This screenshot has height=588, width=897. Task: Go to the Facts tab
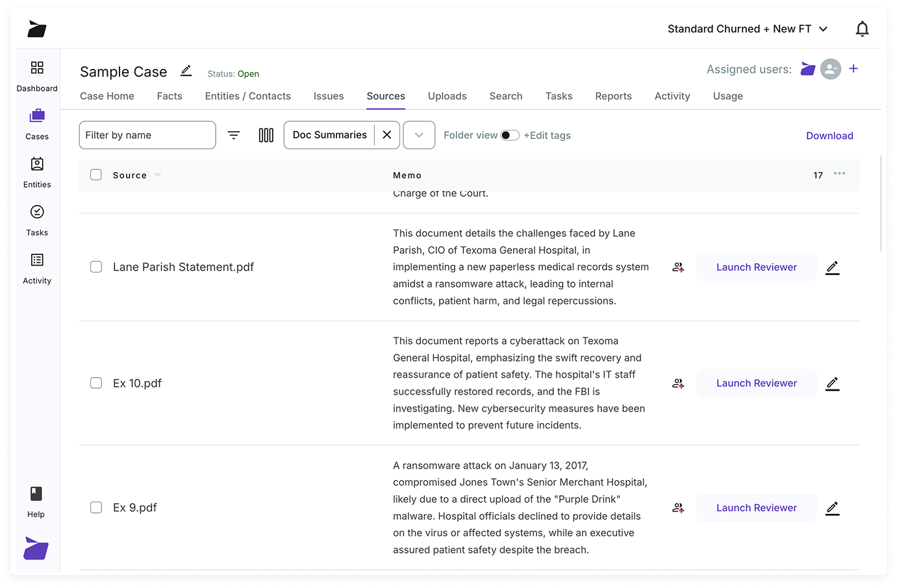(170, 96)
